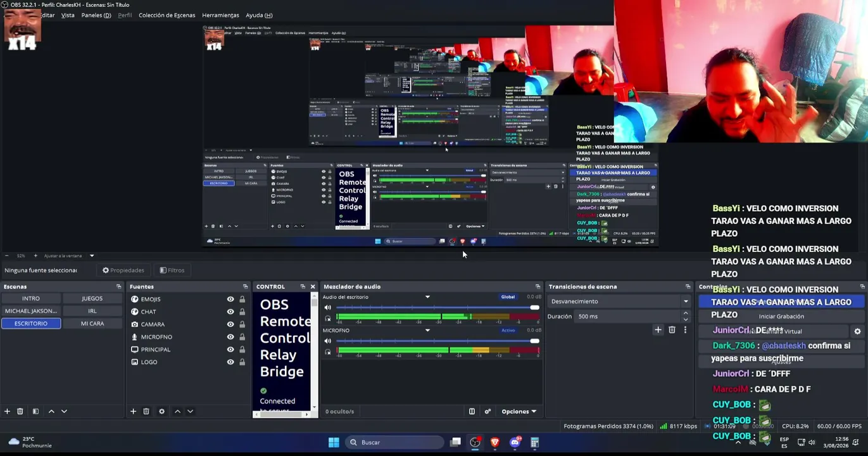This screenshot has width=868, height=456.
Task: Float the Transiciones de escena dock panel
Action: pyautogui.click(x=688, y=286)
